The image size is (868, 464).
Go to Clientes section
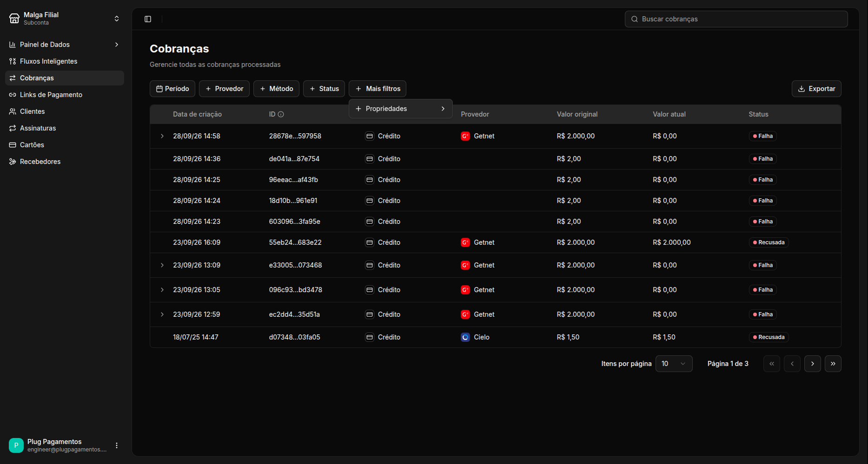[65, 111]
